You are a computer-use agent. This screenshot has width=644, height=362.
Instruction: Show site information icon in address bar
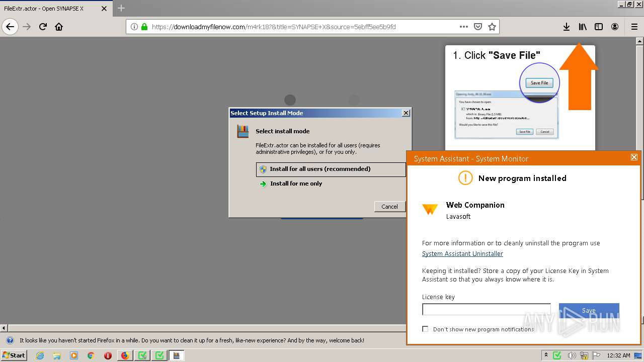coord(134,27)
